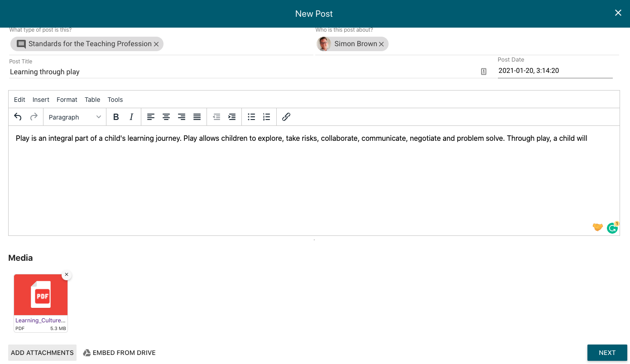Insert a numbered list

(267, 117)
